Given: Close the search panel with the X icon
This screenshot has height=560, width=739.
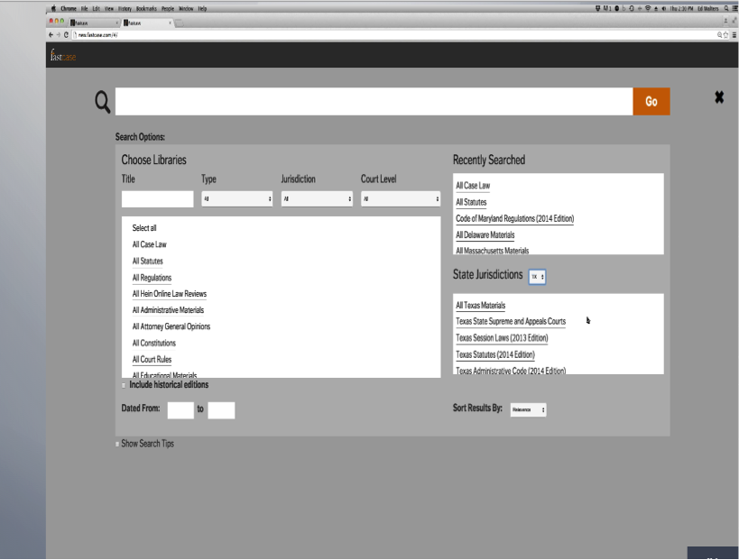Looking at the screenshot, I should point(719,97).
